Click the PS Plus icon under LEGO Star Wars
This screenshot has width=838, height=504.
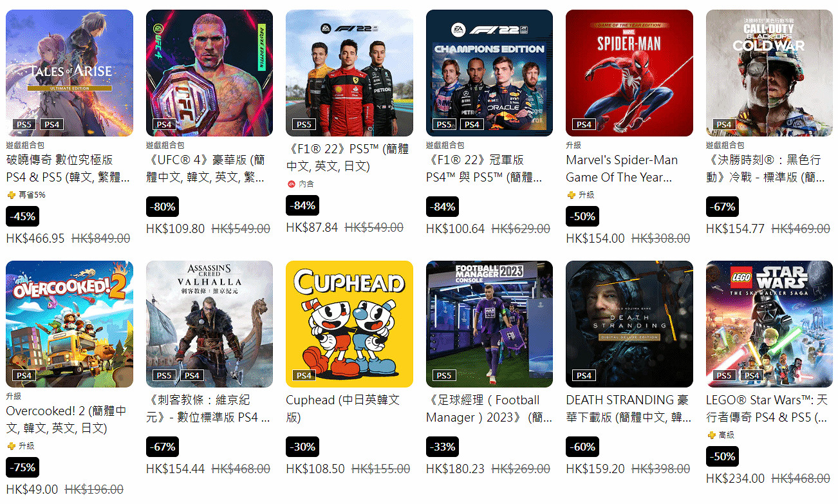coord(711,435)
